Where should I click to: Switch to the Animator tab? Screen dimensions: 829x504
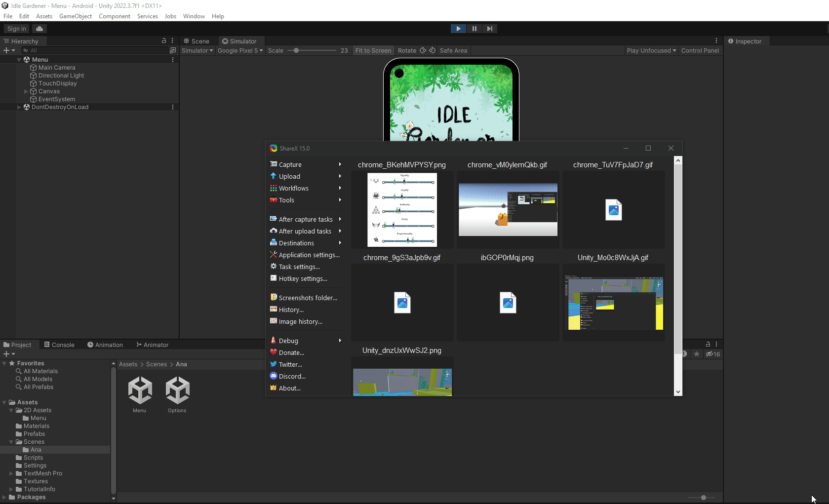click(153, 345)
